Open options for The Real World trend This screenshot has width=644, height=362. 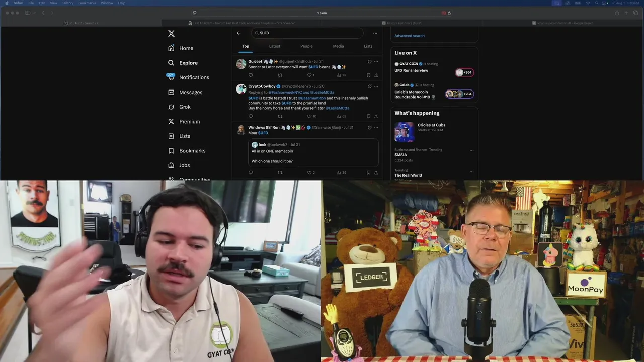471,171
